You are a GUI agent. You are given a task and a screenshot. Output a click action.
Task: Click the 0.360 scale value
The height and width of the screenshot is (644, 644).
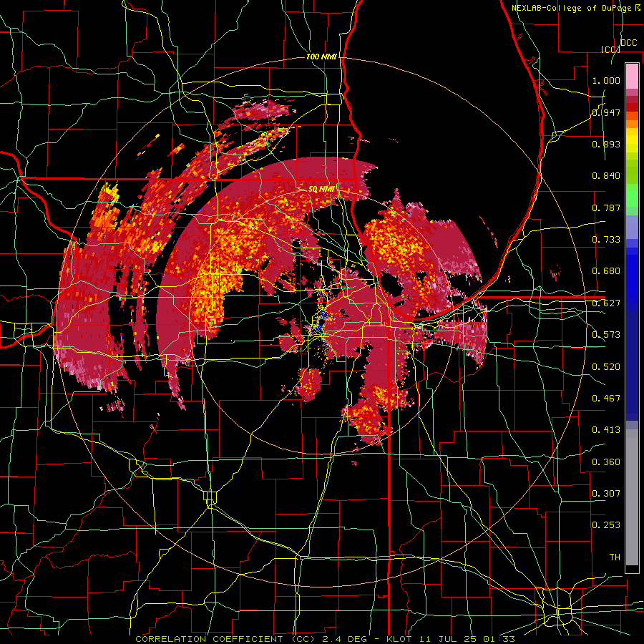(606, 462)
